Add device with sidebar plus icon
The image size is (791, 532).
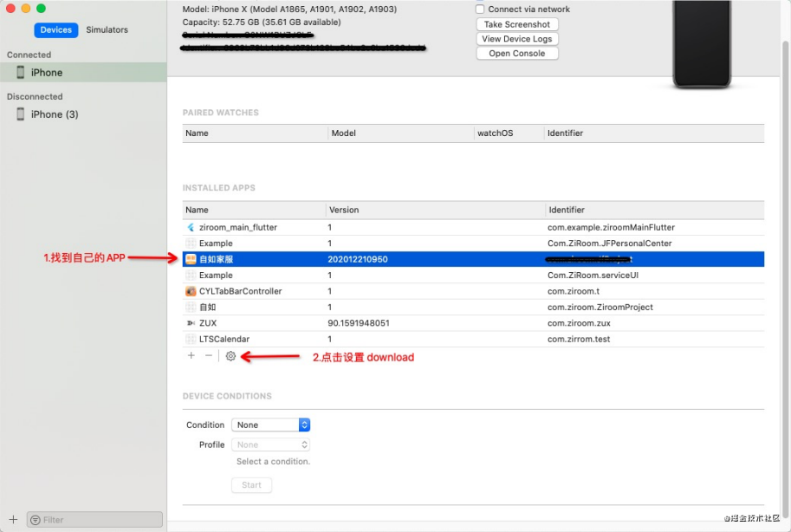pos(13,519)
